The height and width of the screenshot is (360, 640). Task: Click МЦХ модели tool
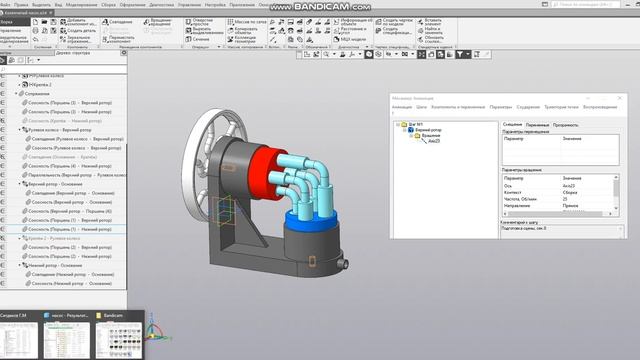(x=350, y=39)
